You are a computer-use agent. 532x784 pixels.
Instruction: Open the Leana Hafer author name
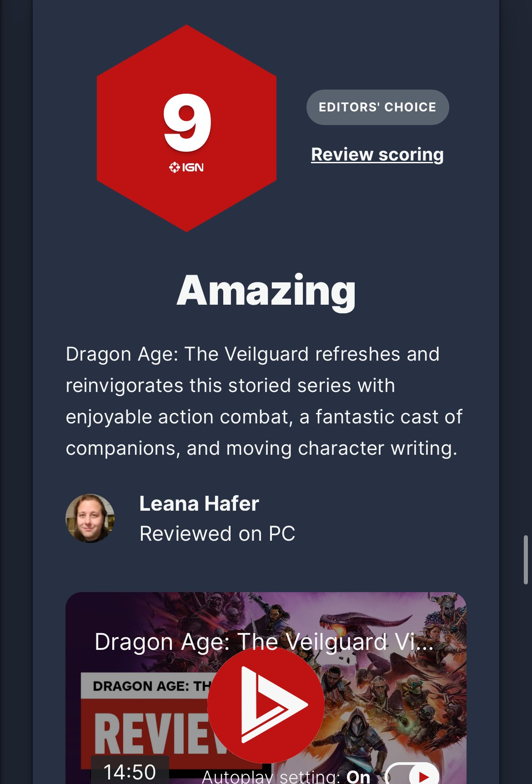[x=199, y=503]
